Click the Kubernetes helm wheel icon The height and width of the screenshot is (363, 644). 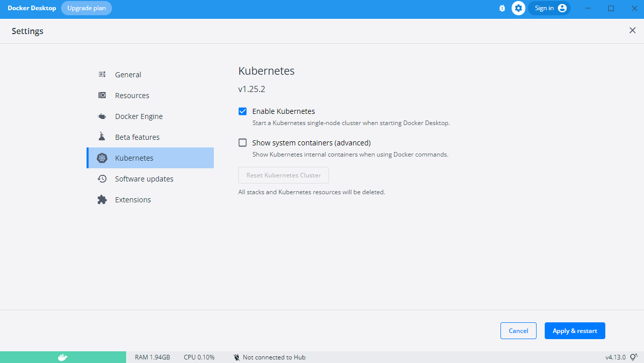[102, 158]
